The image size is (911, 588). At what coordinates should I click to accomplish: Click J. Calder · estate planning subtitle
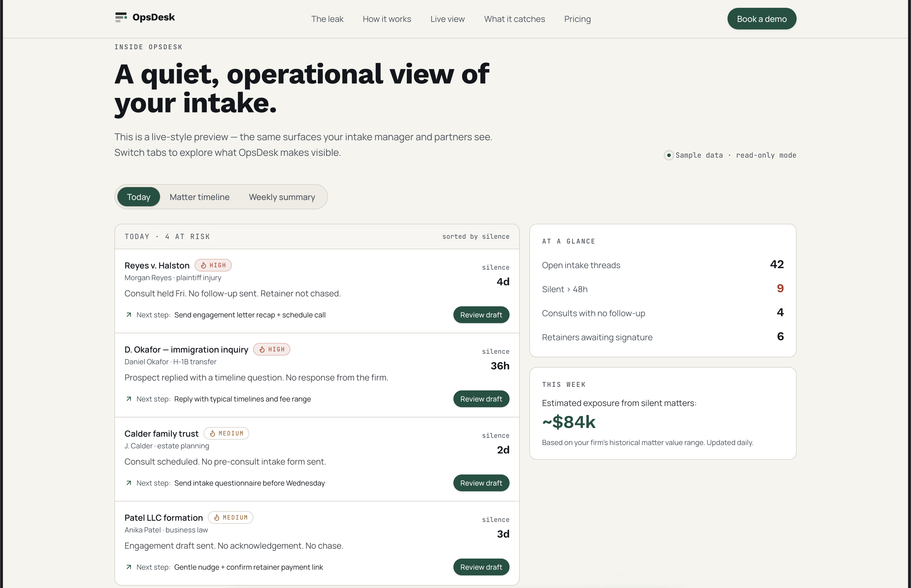[x=167, y=446]
